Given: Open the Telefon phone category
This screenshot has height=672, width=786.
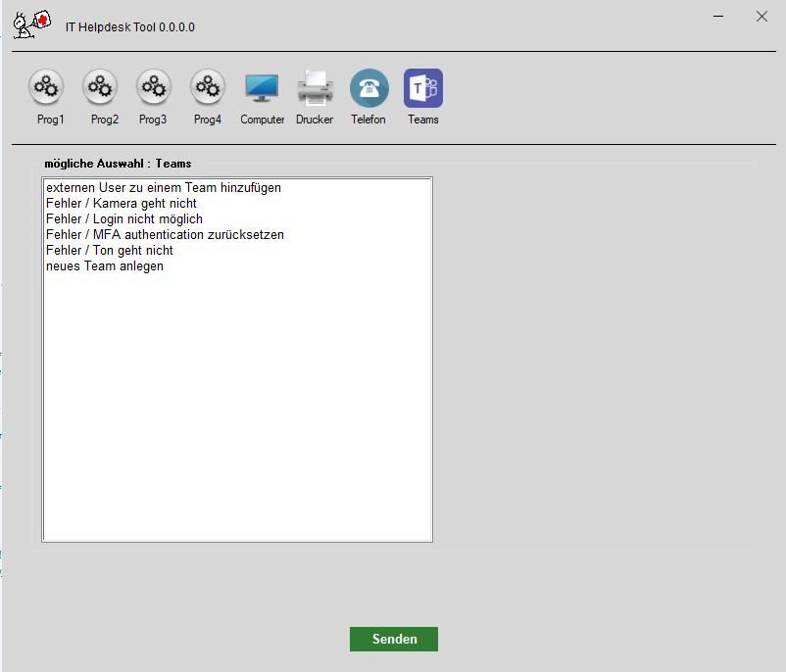Looking at the screenshot, I should point(368,87).
